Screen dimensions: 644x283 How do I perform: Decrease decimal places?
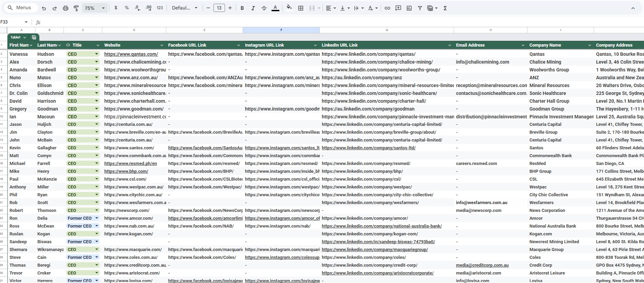[x=137, y=8]
